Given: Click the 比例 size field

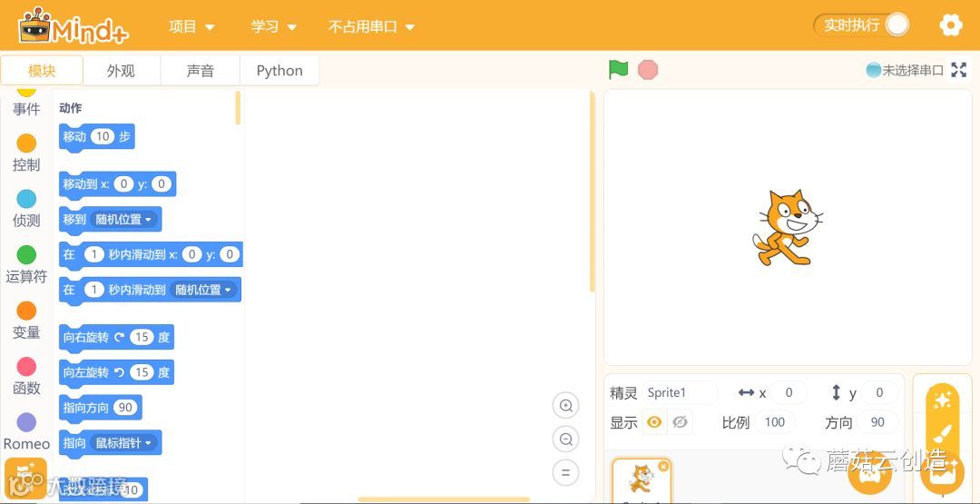Looking at the screenshot, I should [774, 422].
